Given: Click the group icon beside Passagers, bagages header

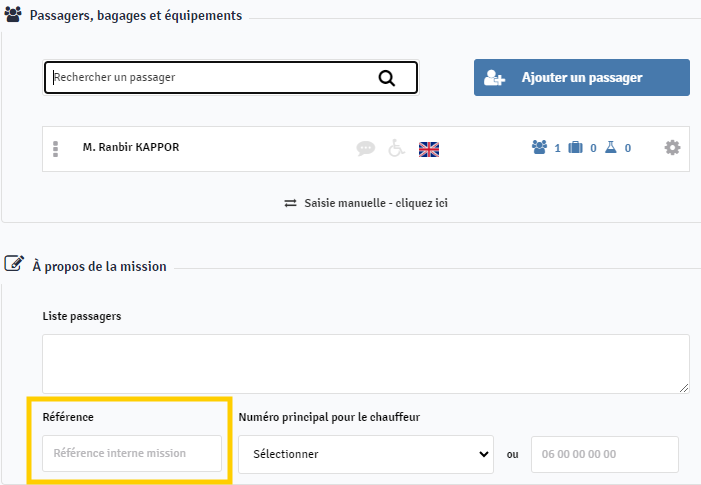Looking at the screenshot, I should click(x=14, y=16).
